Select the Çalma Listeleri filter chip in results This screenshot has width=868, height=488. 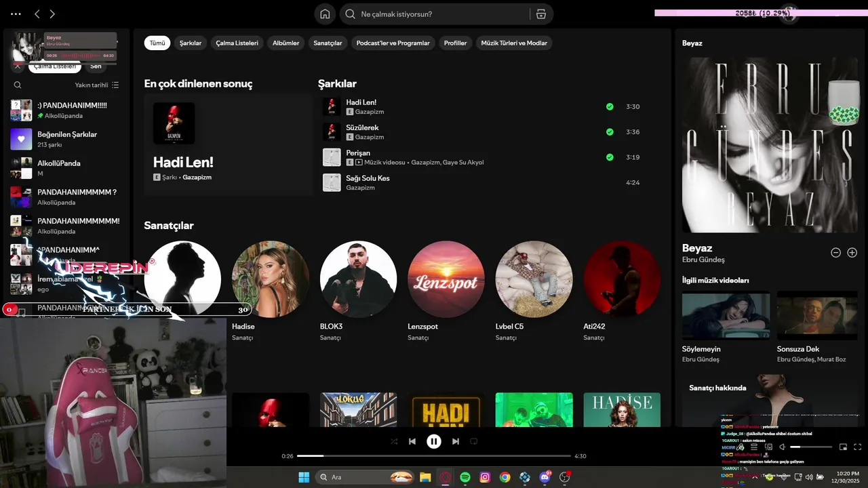coord(237,43)
